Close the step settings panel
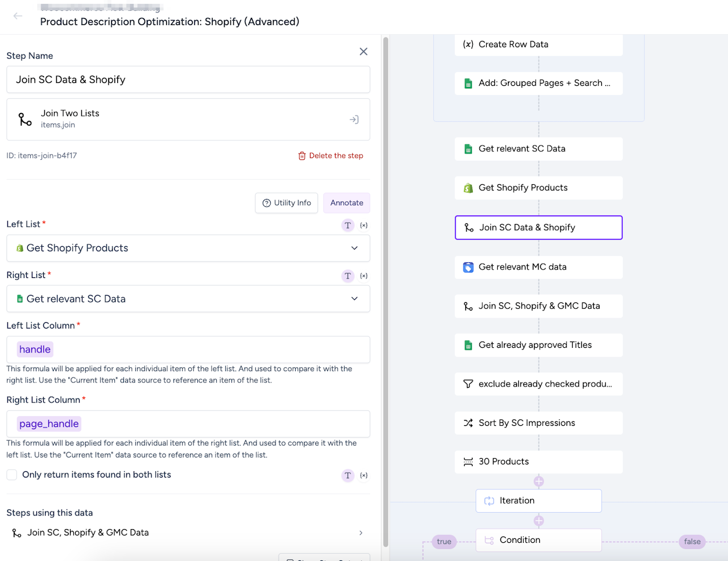Screen dimensions: 728x561 click(x=363, y=52)
